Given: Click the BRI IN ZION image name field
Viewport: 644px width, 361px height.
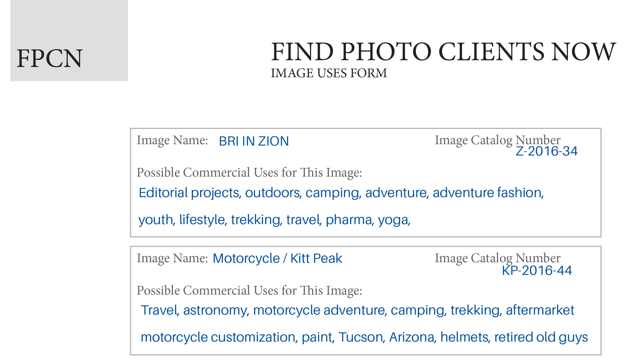Looking at the screenshot, I should 254,141.
